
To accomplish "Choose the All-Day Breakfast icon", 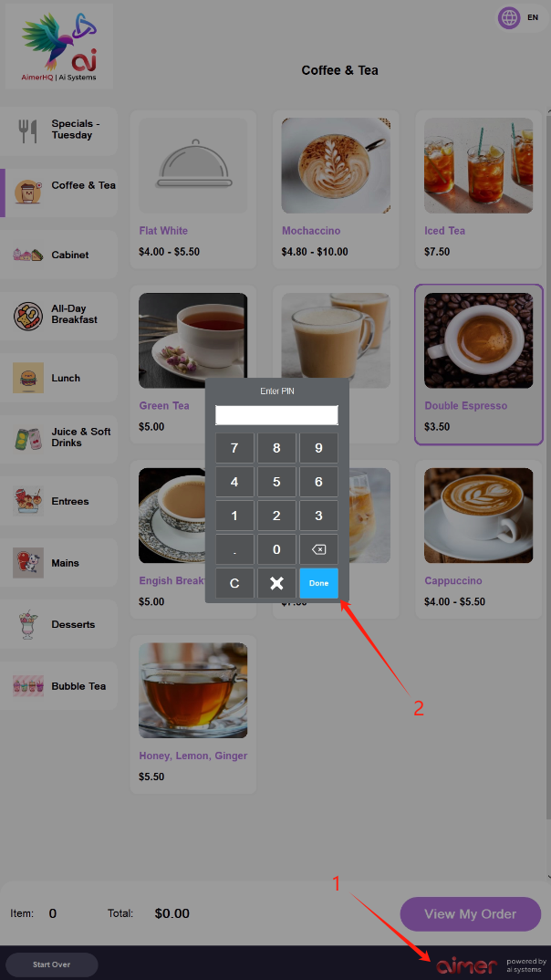I will [x=28, y=316].
